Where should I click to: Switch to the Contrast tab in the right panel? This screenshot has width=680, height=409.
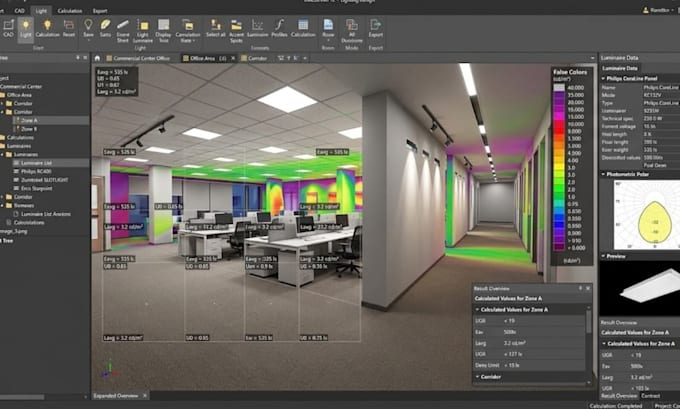(x=651, y=396)
